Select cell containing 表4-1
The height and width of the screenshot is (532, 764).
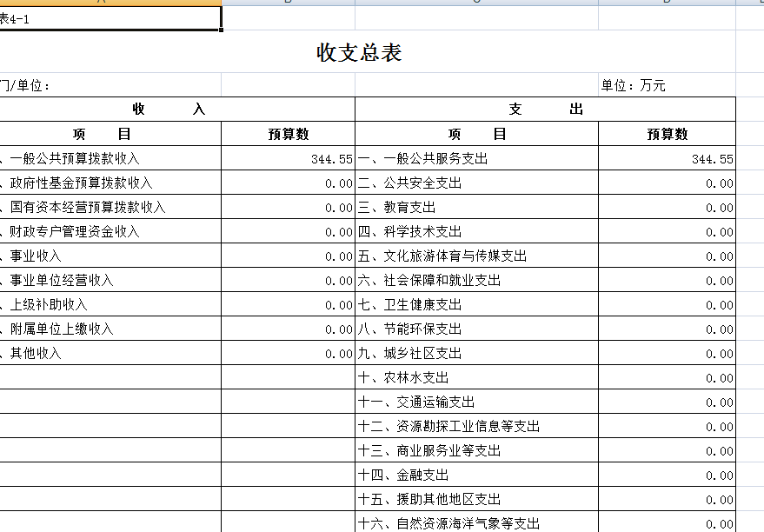coord(110,18)
